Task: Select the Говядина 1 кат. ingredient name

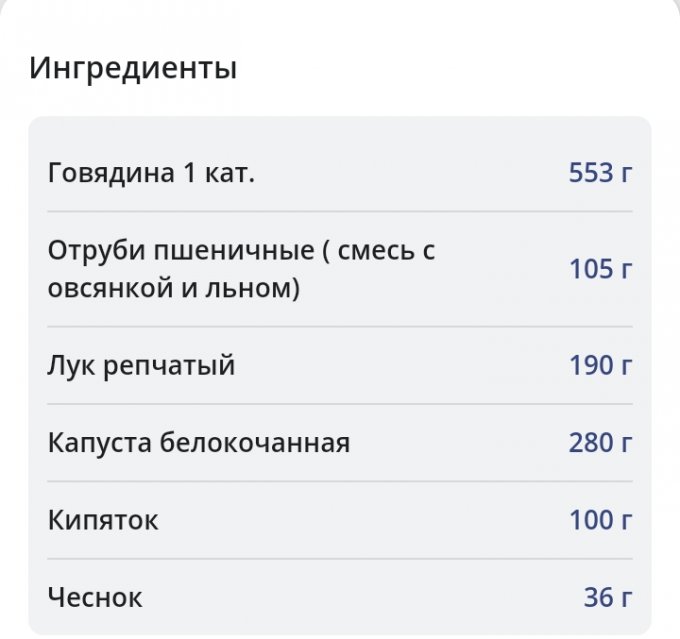Action: [x=151, y=174]
